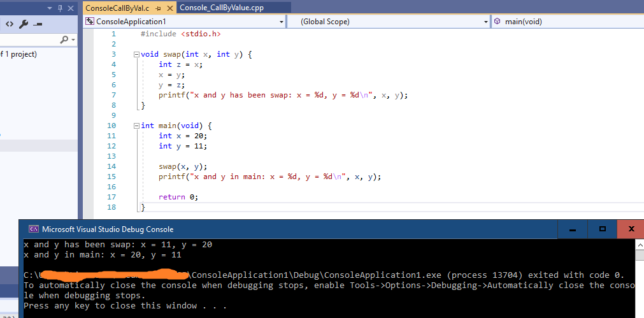Open Properties with the wrench icon
This screenshot has width=644, height=318.
pyautogui.click(x=24, y=24)
